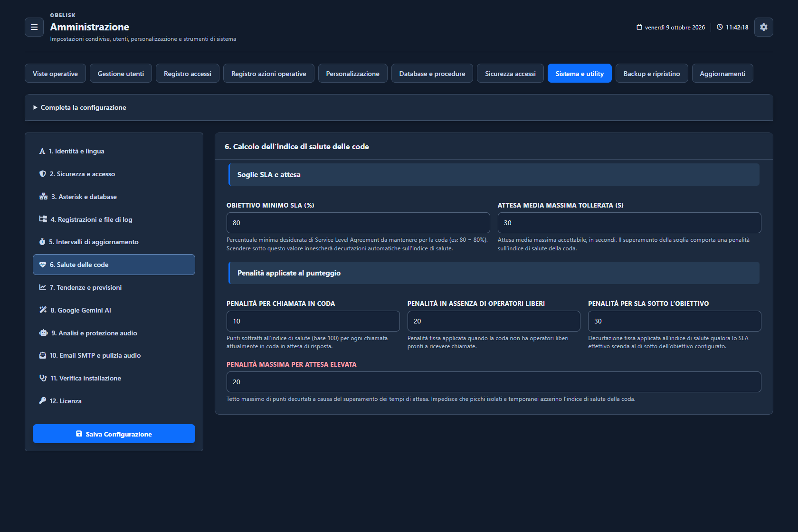
Task: Switch to the Personalizzazione tab
Action: pyautogui.click(x=353, y=73)
